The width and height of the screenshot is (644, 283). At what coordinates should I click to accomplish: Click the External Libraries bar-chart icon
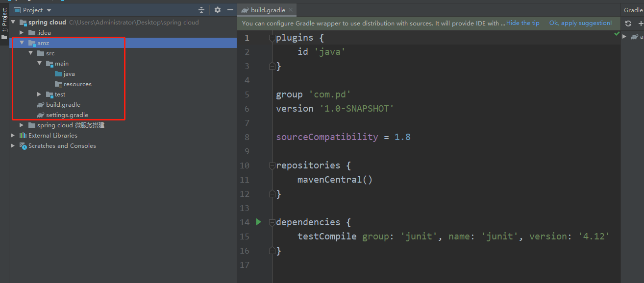(x=23, y=136)
